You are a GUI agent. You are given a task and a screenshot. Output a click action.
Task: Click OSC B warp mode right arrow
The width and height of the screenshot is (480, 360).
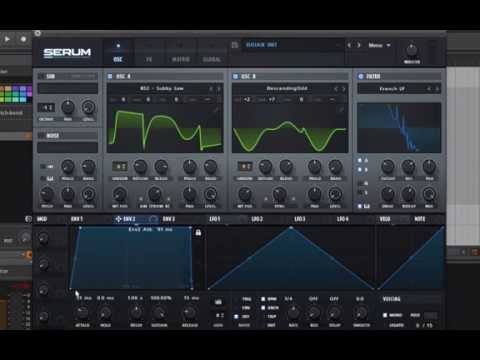click(293, 199)
